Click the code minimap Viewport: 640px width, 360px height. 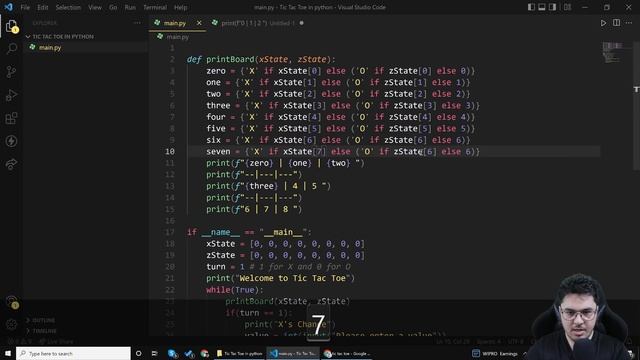point(612,53)
